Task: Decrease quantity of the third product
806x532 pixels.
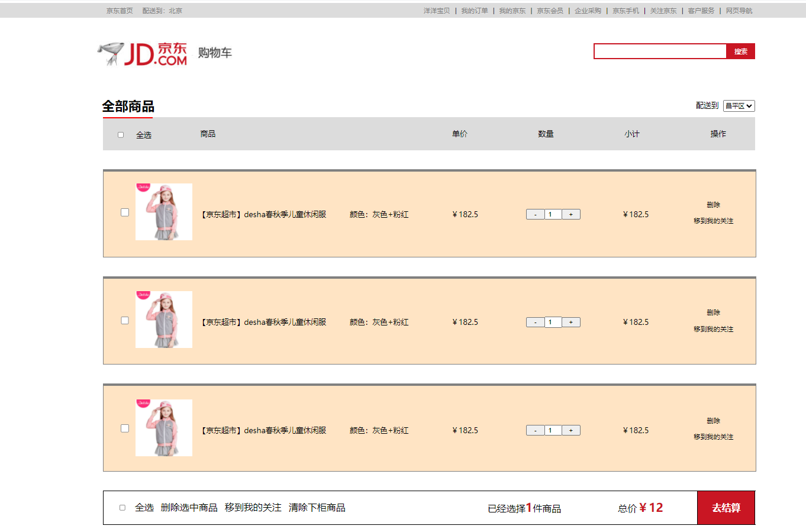Action: coord(535,431)
